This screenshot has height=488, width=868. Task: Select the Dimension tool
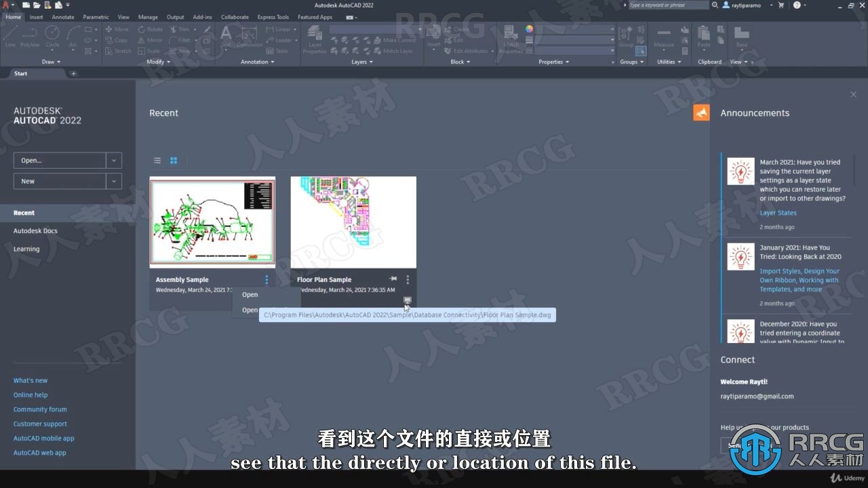250,36
